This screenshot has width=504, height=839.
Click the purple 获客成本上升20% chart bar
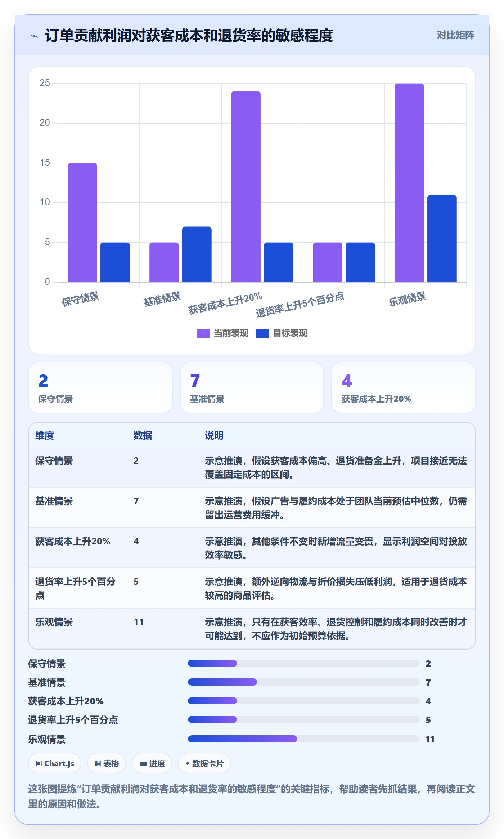click(246, 187)
